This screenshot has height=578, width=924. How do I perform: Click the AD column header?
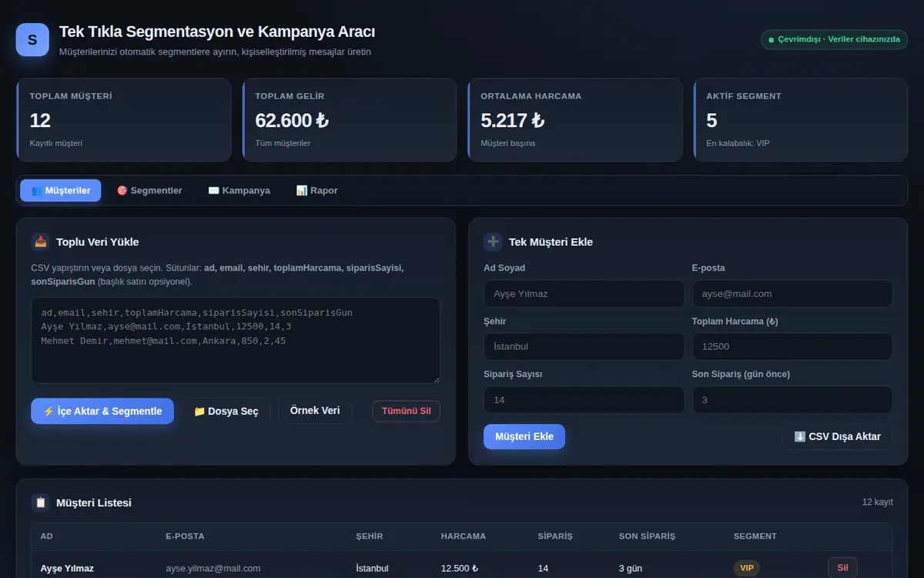[47, 536]
